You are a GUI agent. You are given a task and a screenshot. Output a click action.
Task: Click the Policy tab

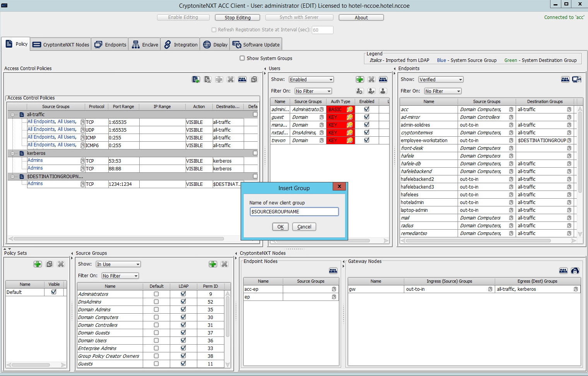click(x=16, y=44)
